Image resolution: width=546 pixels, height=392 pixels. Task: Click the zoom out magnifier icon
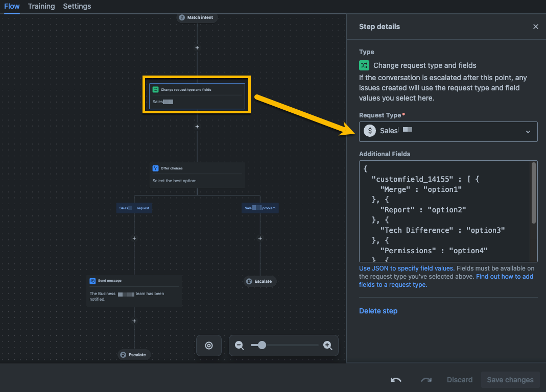pos(239,346)
